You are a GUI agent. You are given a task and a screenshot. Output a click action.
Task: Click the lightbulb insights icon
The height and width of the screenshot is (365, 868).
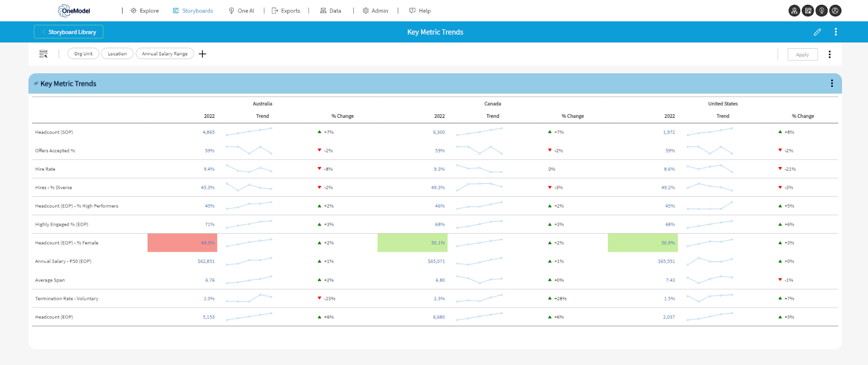(822, 10)
